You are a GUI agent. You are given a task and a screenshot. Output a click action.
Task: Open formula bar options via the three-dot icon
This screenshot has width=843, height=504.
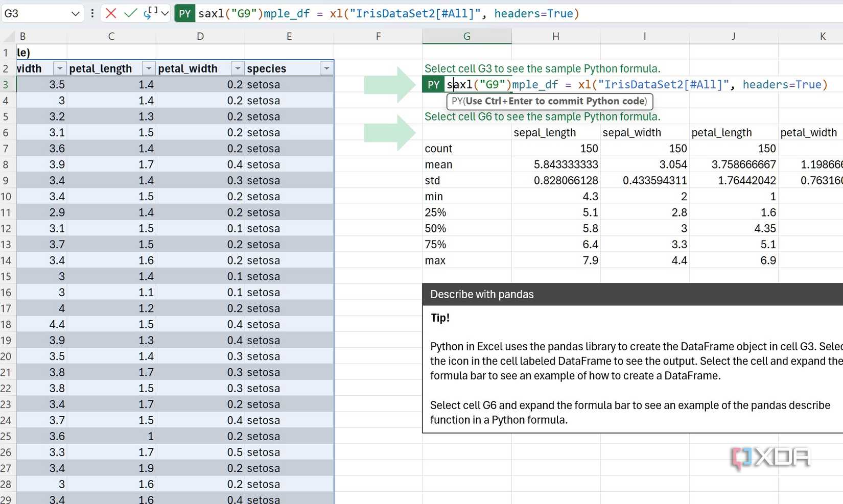pyautogui.click(x=92, y=13)
